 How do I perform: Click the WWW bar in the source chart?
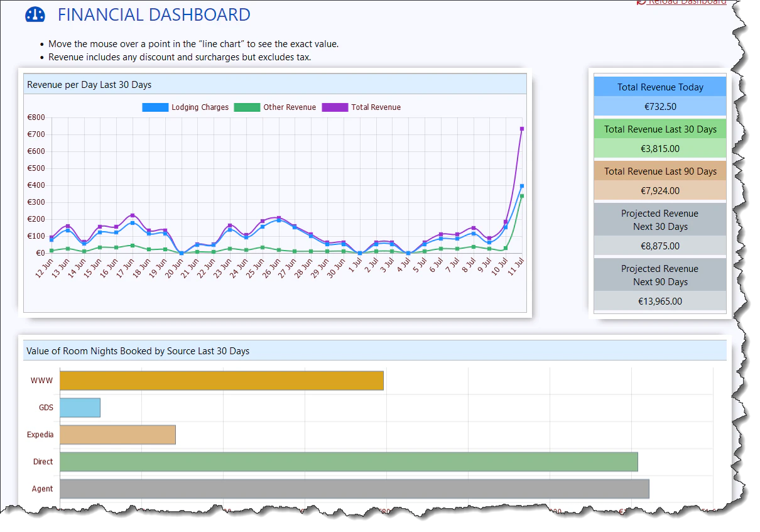pyautogui.click(x=220, y=380)
